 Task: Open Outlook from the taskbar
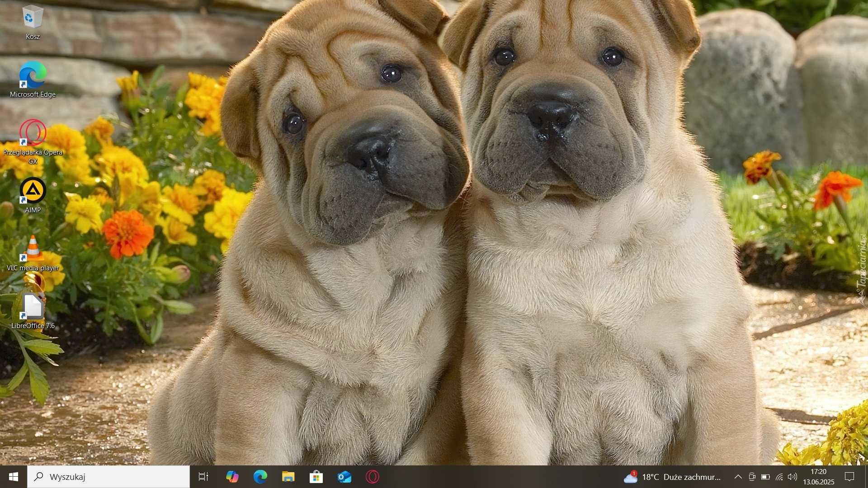[x=344, y=477]
